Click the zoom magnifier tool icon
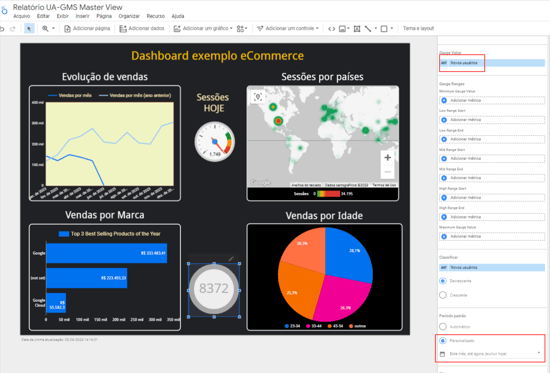The height and width of the screenshot is (373, 550). [x=45, y=28]
